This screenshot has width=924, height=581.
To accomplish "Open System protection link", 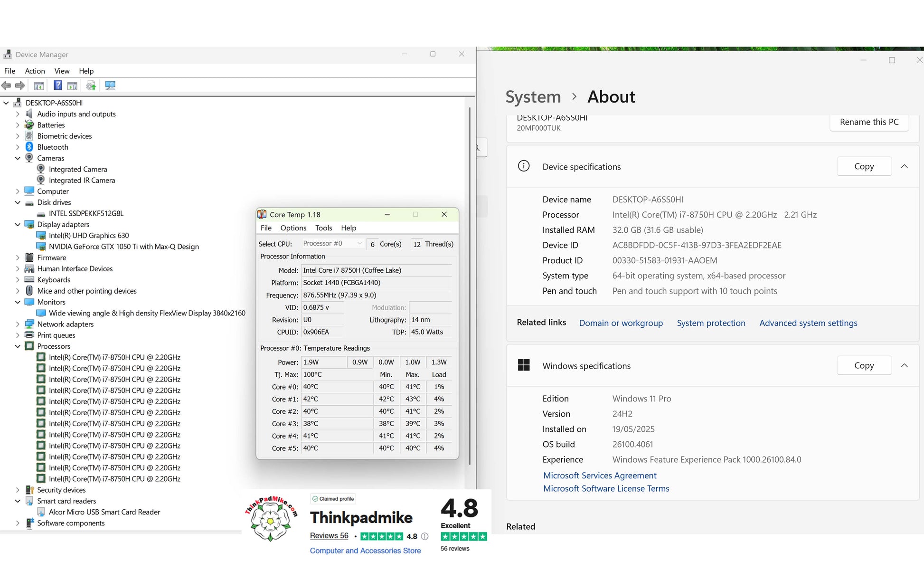I will point(711,323).
